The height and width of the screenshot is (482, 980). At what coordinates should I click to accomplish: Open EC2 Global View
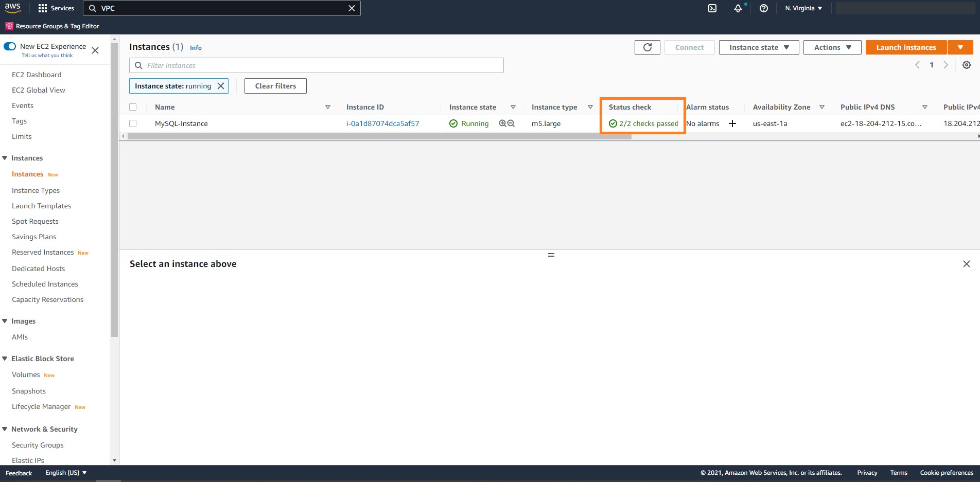click(x=39, y=90)
